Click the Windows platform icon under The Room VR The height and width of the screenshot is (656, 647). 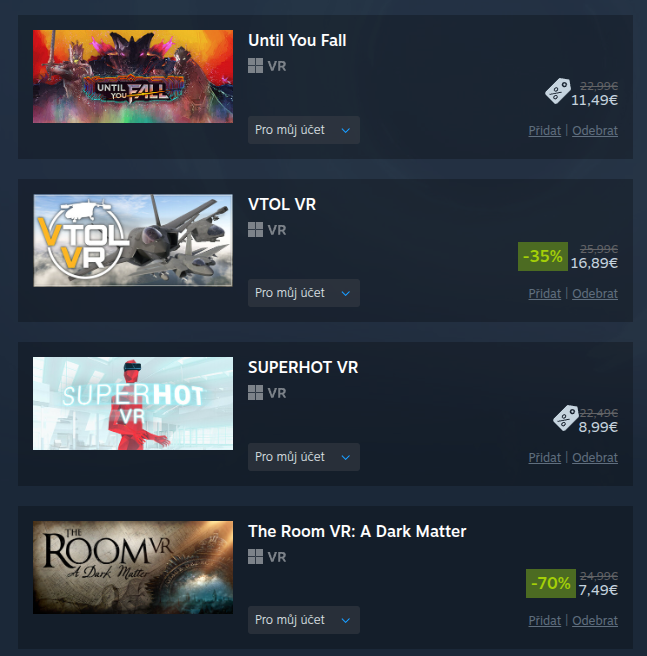point(255,557)
